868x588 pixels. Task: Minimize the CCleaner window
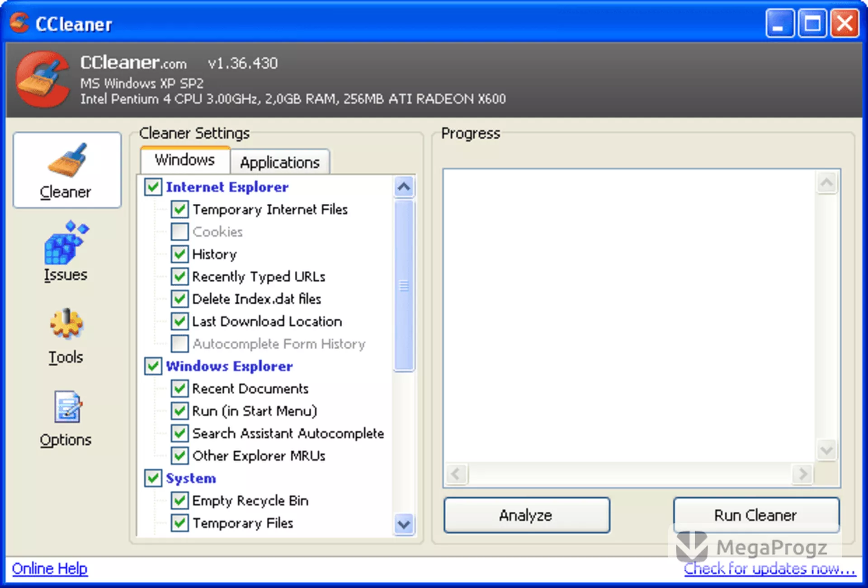(780, 23)
